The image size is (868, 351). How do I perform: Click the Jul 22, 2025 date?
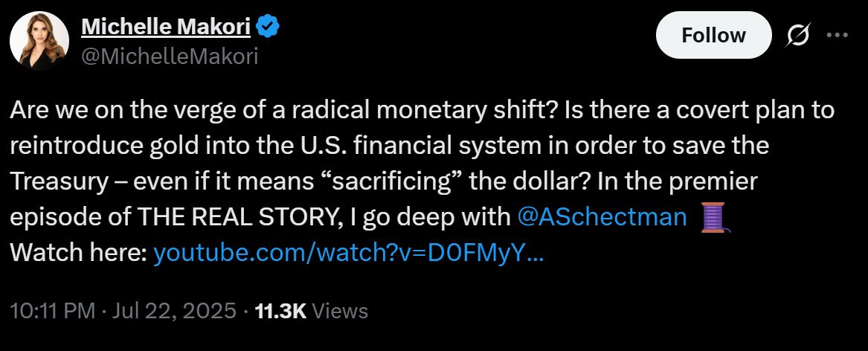[173, 310]
